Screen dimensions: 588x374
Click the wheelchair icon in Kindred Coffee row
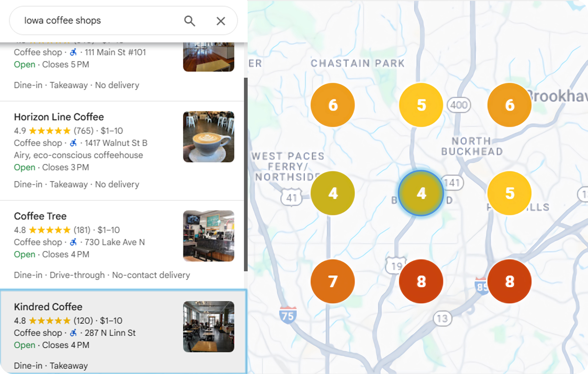(73, 333)
